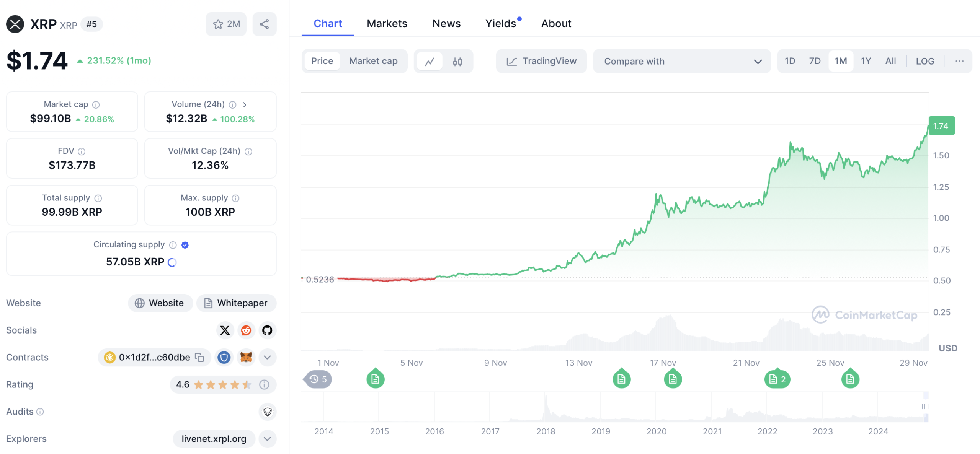This screenshot has width=980, height=454.
Task: Click the historical range navigator at 2018
Action: tap(546, 407)
